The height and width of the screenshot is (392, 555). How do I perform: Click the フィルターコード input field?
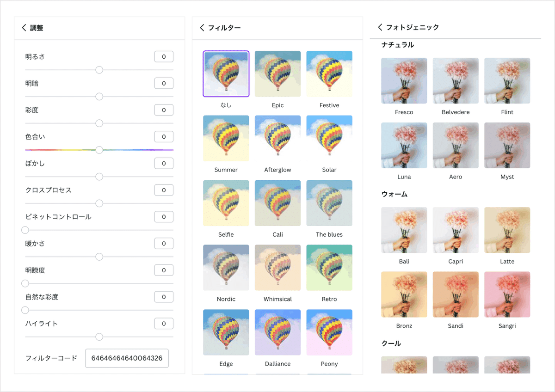tap(127, 358)
